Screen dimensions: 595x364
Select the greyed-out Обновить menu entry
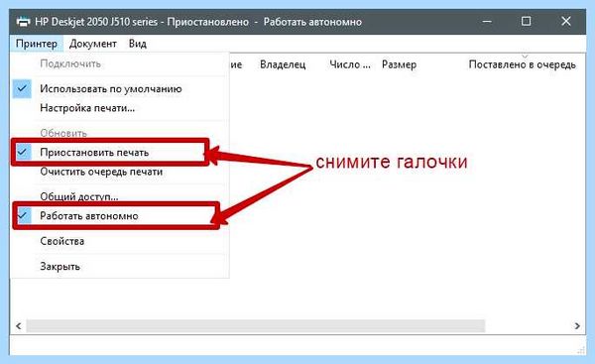pos(121,133)
